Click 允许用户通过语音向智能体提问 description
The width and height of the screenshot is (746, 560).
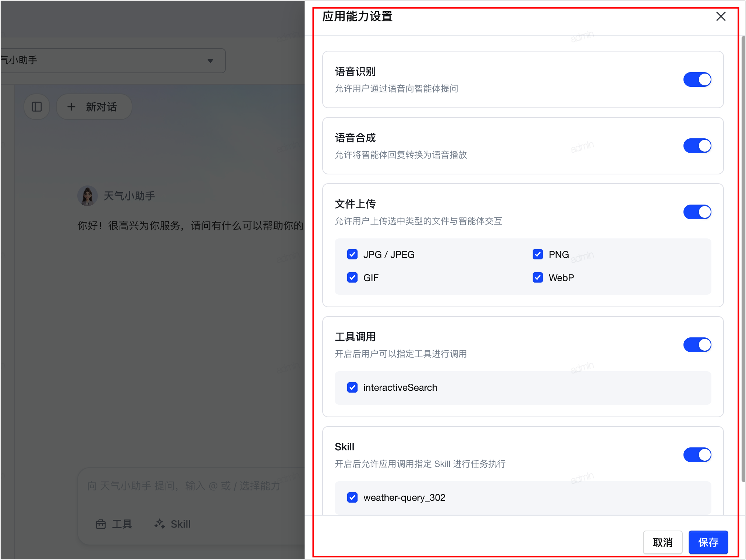pos(397,89)
